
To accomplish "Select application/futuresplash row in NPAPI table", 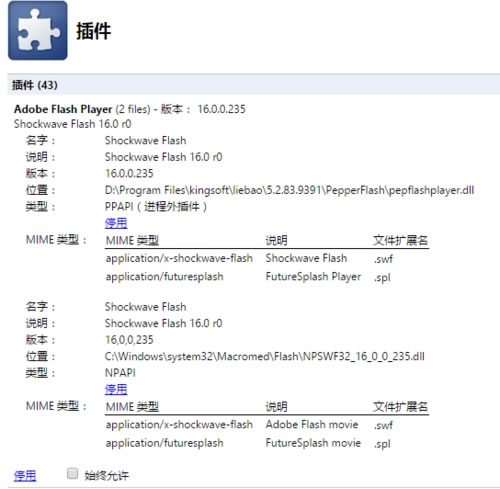I will 267,443.
